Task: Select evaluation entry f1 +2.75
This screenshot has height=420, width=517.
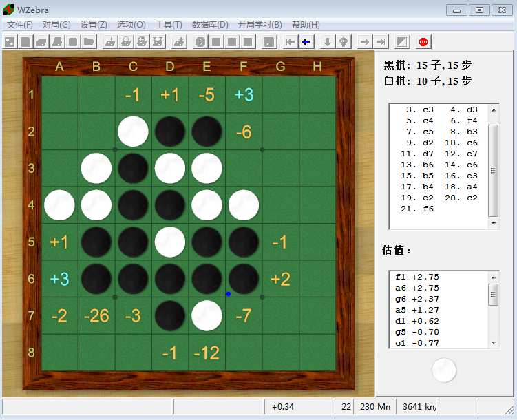Action: click(417, 277)
